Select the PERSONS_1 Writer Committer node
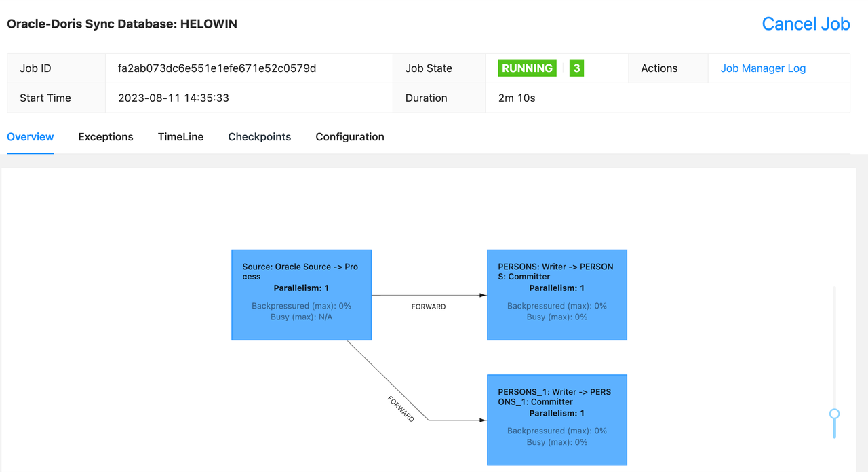 557,420
